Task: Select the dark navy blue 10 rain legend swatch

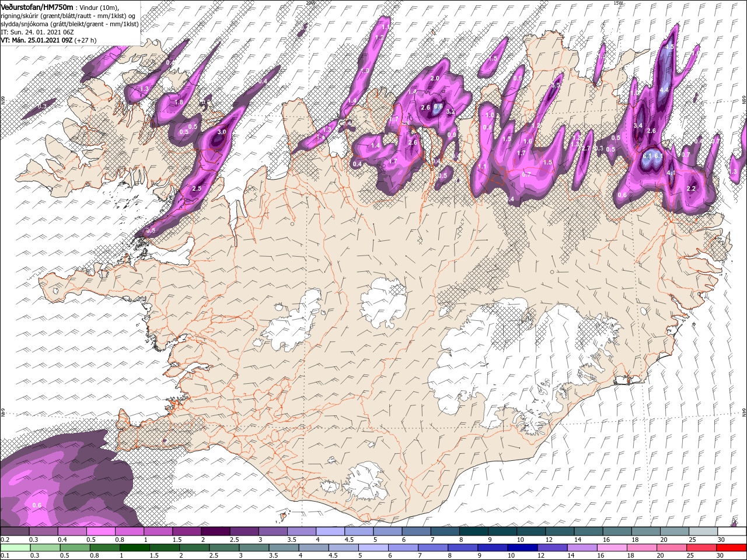Action: [523, 548]
